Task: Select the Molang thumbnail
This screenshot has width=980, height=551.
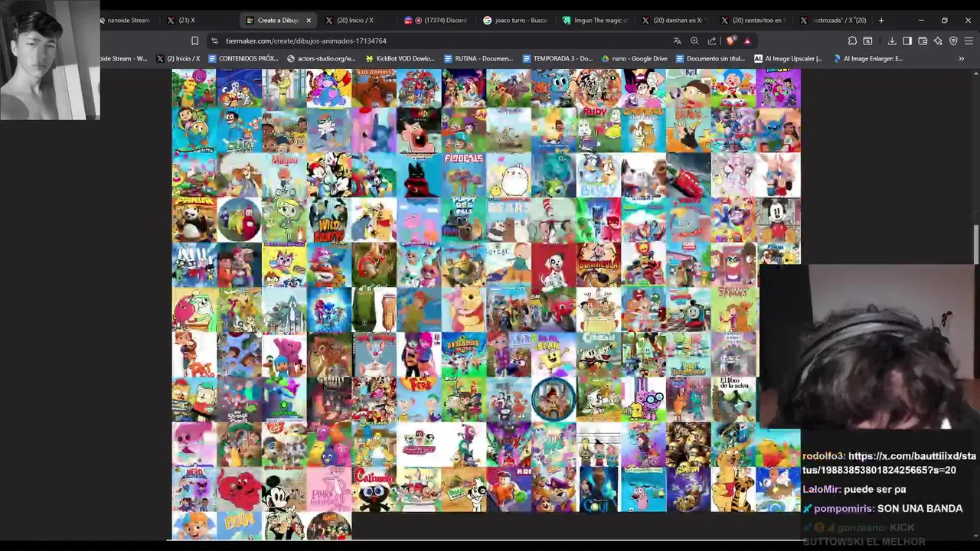Action: [x=508, y=176]
